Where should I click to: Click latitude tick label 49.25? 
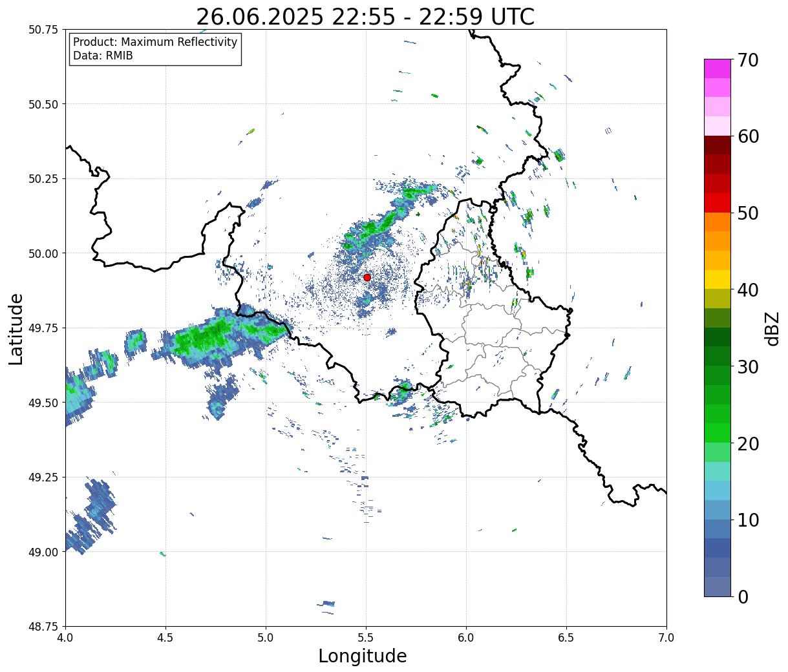click(43, 478)
